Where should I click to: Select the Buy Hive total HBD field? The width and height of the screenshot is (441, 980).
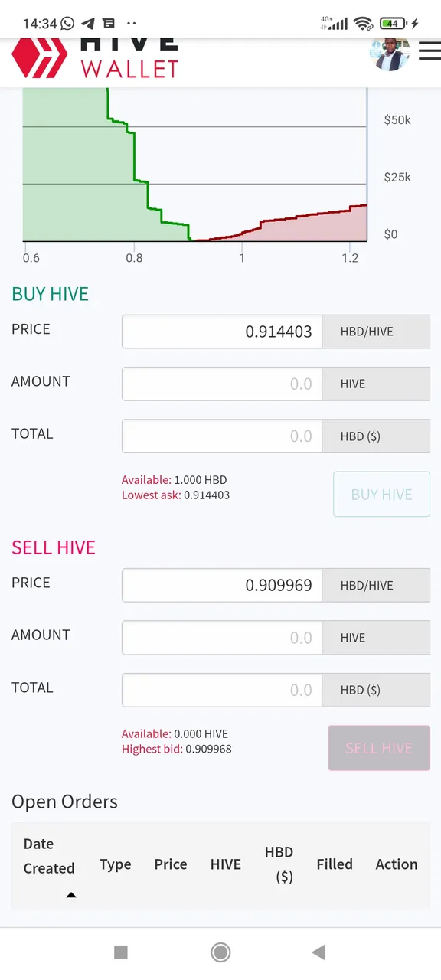point(222,436)
